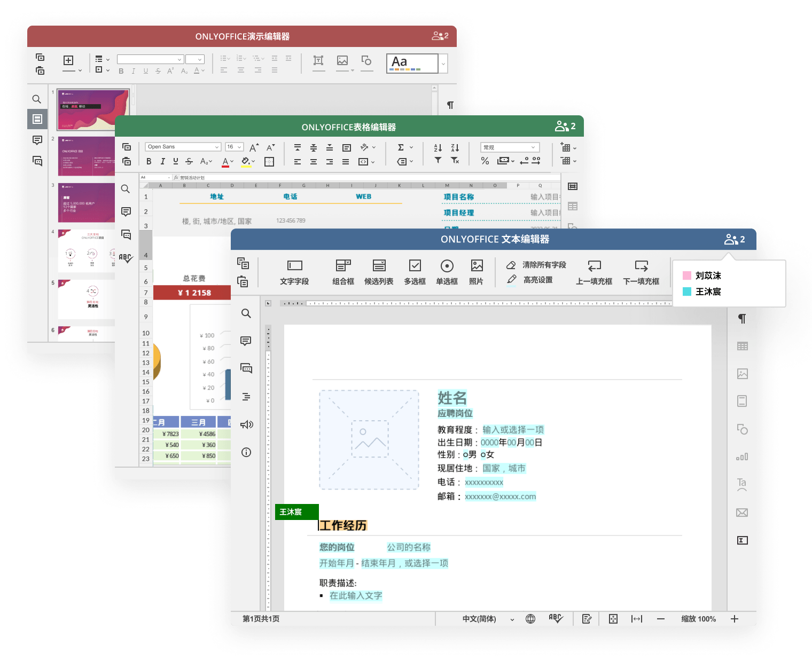Image resolution: width=812 pixels, height=662 pixels.
Task: Click the photo placeholder in the resume
Action: tap(369, 440)
